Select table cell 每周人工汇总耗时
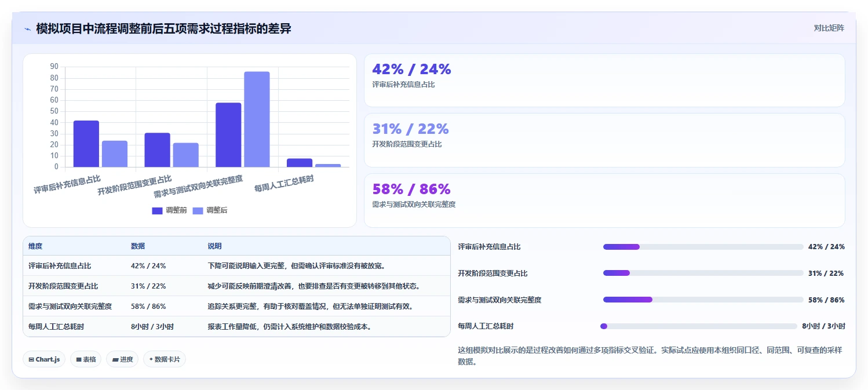The width and height of the screenshot is (868, 390). [x=56, y=327]
